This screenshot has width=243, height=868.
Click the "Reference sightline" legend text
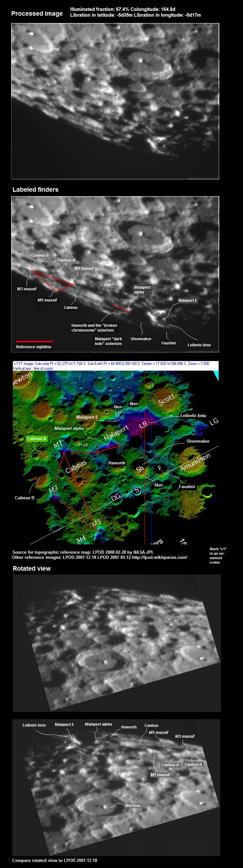pyautogui.click(x=34, y=347)
